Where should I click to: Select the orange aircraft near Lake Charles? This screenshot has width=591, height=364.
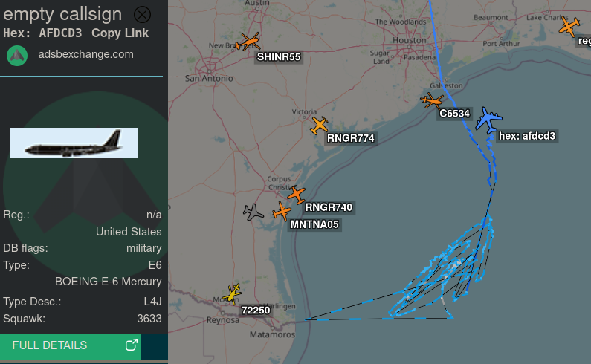[x=569, y=27]
